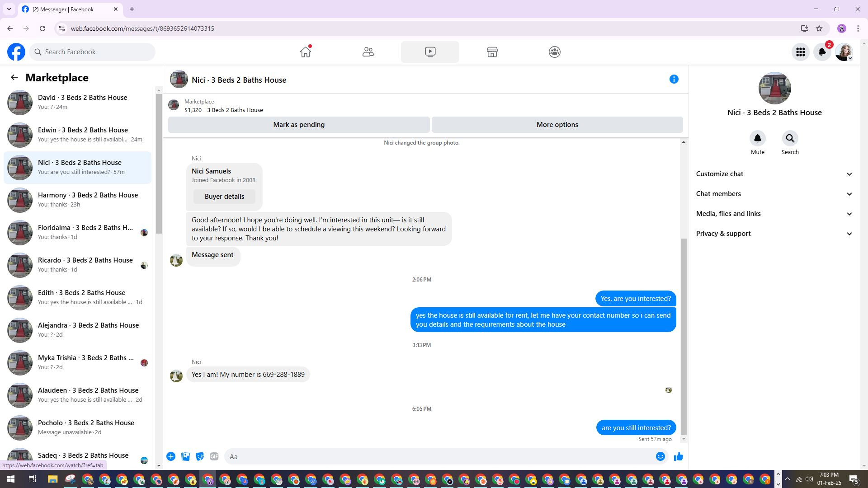Open the Groups icon in top navigation
The width and height of the screenshot is (868, 488).
click(x=555, y=52)
